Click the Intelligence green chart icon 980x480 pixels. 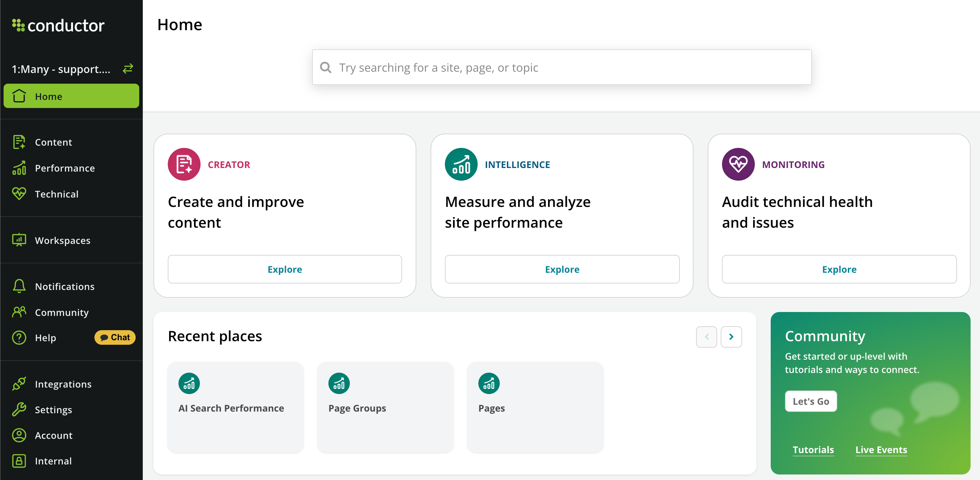click(x=461, y=164)
